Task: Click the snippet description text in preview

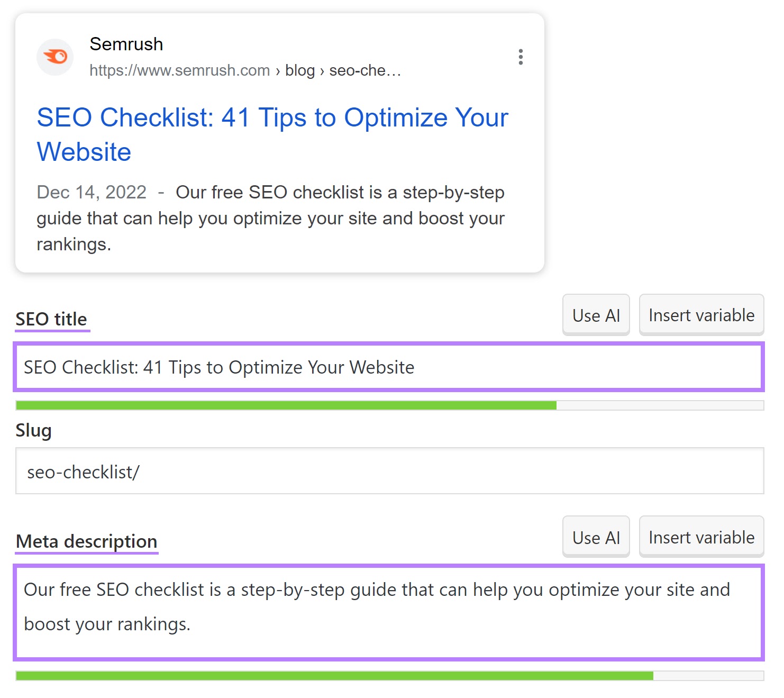Action: click(x=339, y=217)
